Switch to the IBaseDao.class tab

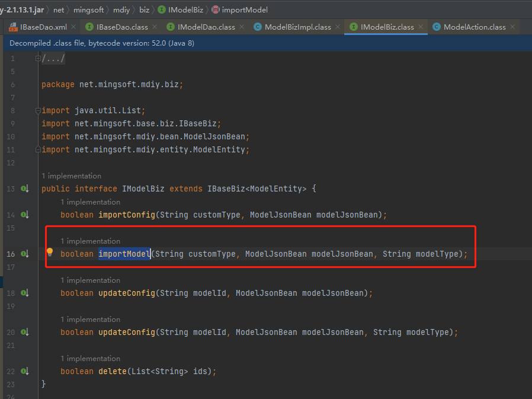(x=122, y=27)
